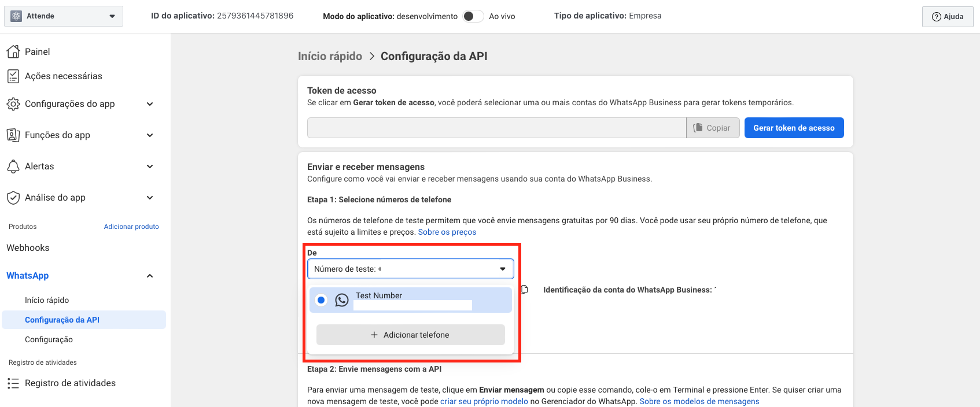Viewport: 980px width, 407px height.
Task: Click the question mark icon in Ajuda
Action: 936,17
